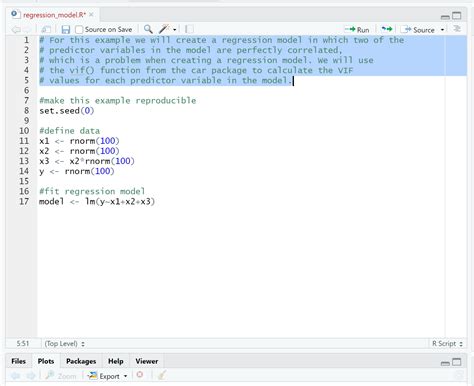Toggle the Source on Save checkbox
Viewport: 474px width, 386px height.
79,30
